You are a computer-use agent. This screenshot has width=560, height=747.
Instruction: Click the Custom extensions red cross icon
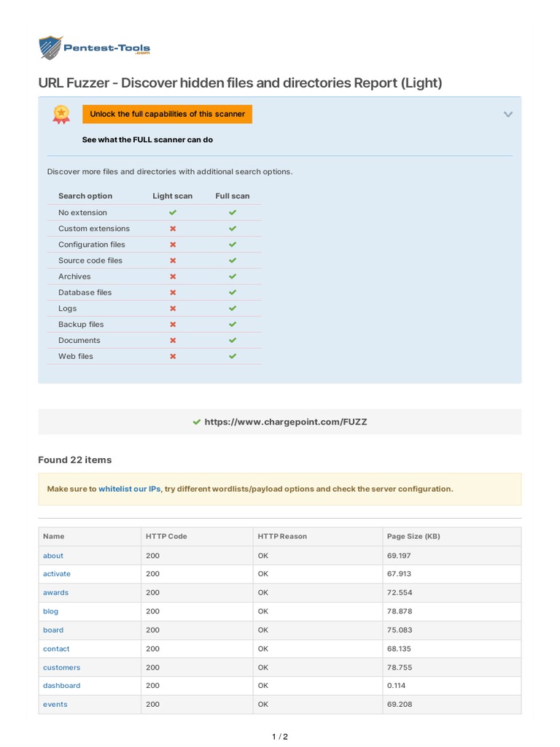tap(173, 228)
